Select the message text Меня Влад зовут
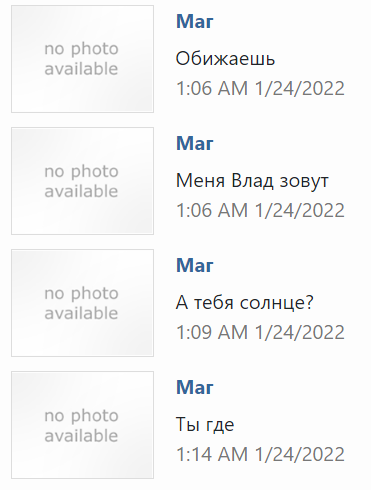Image resolution: width=371 pixels, height=490 pixels. [x=252, y=181]
